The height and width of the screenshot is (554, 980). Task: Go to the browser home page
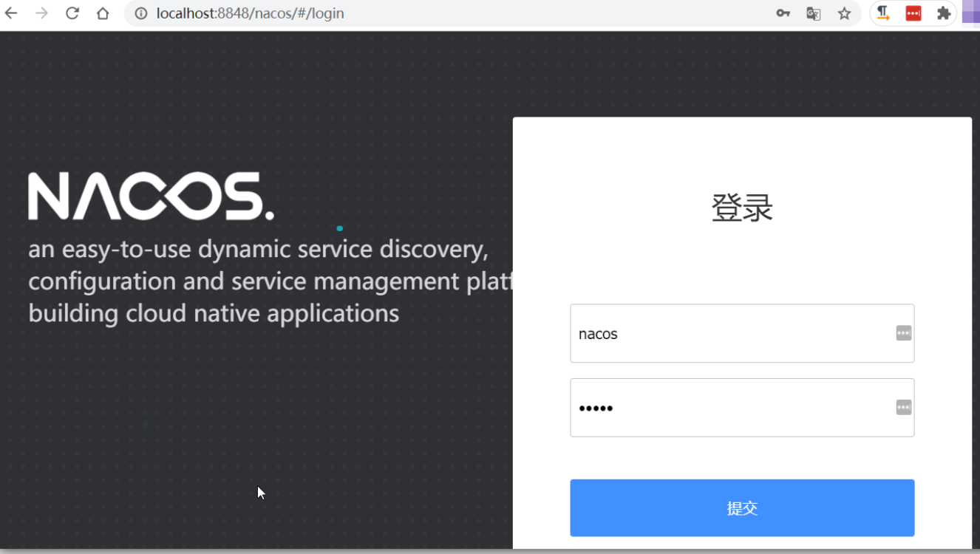(x=103, y=13)
